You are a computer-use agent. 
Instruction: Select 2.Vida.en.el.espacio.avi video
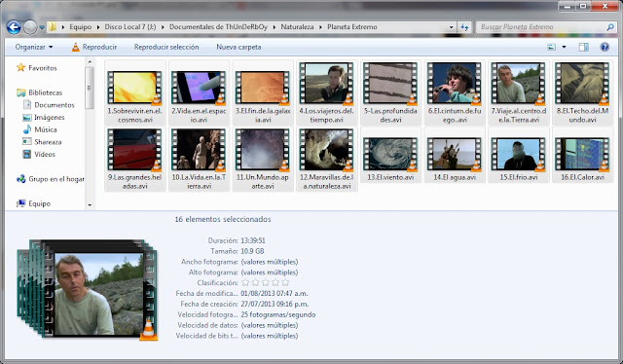[x=199, y=92]
